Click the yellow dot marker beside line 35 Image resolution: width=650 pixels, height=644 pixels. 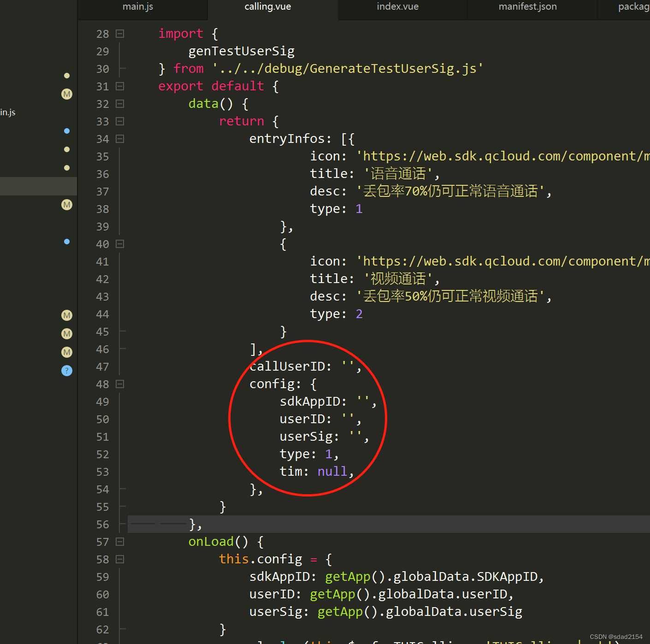[67, 149]
